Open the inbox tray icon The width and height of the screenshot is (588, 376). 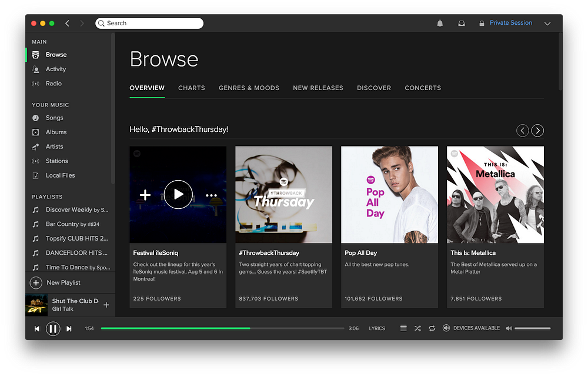click(x=461, y=24)
